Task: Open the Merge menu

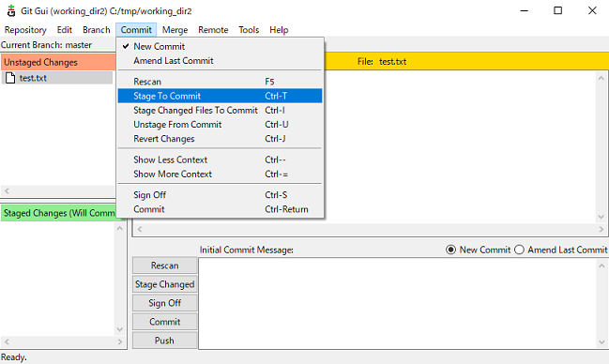Action: (175, 30)
